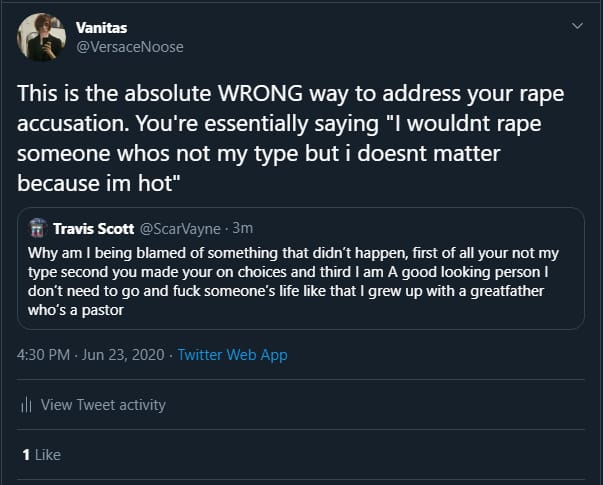The height and width of the screenshot is (485, 603).
Task: Show who liked via the Like label
Action: (47, 455)
